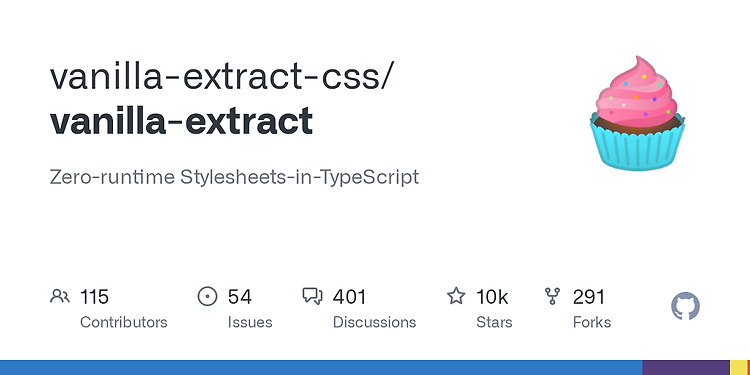Select the Zero-runtime Stylesheets-in-TypeScript description
750x375 pixels.
coord(234,177)
